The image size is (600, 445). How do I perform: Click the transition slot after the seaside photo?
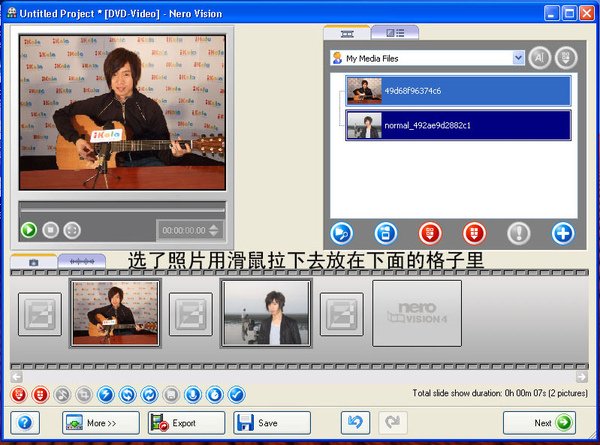(342, 314)
